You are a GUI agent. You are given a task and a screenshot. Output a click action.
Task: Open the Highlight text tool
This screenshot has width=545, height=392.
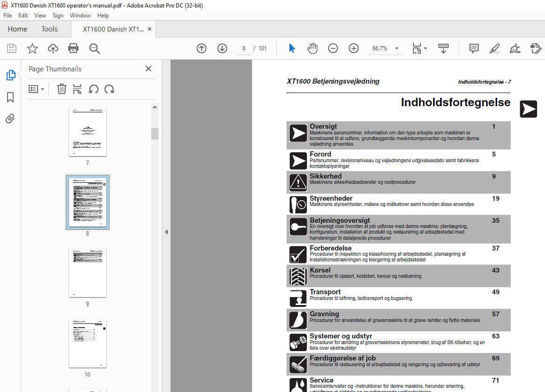(495, 48)
